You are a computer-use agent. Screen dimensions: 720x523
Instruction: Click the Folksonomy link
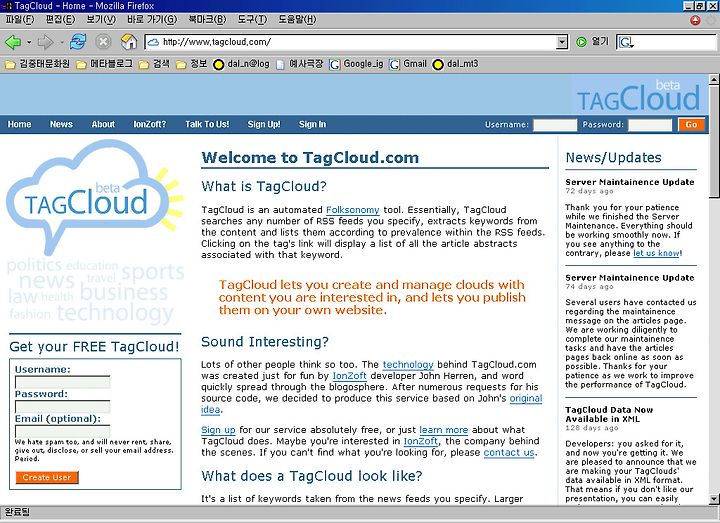353,210
